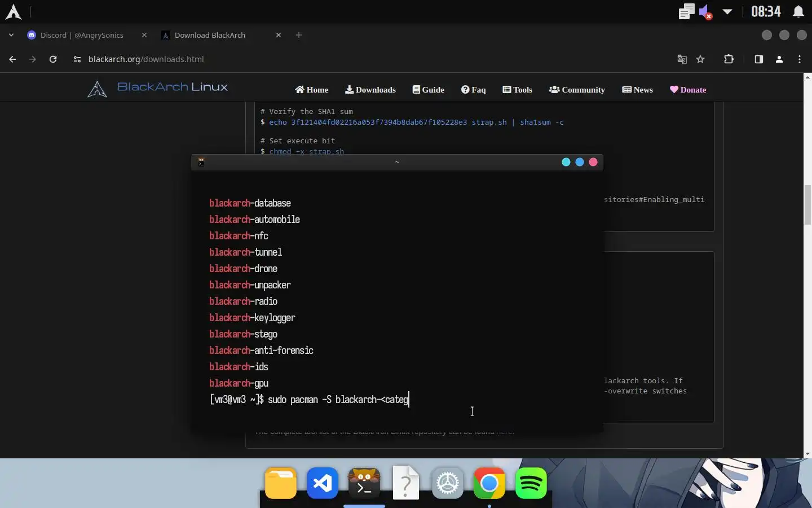Select the Download BlackArch tab

point(210,35)
